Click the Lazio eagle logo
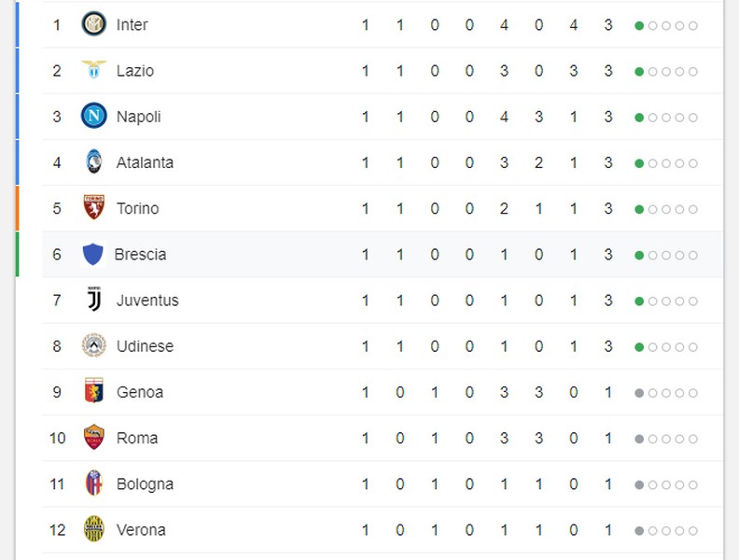The image size is (739, 560). (x=94, y=70)
